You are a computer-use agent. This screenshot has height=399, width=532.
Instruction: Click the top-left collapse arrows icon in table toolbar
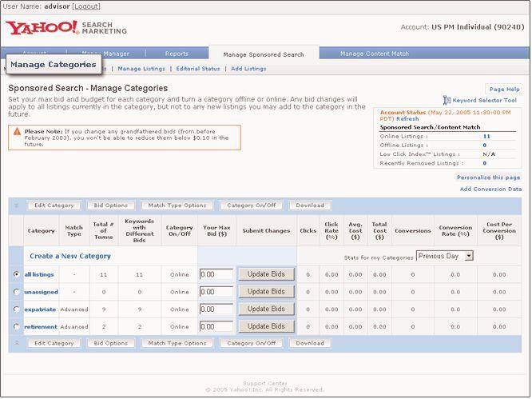(16, 205)
